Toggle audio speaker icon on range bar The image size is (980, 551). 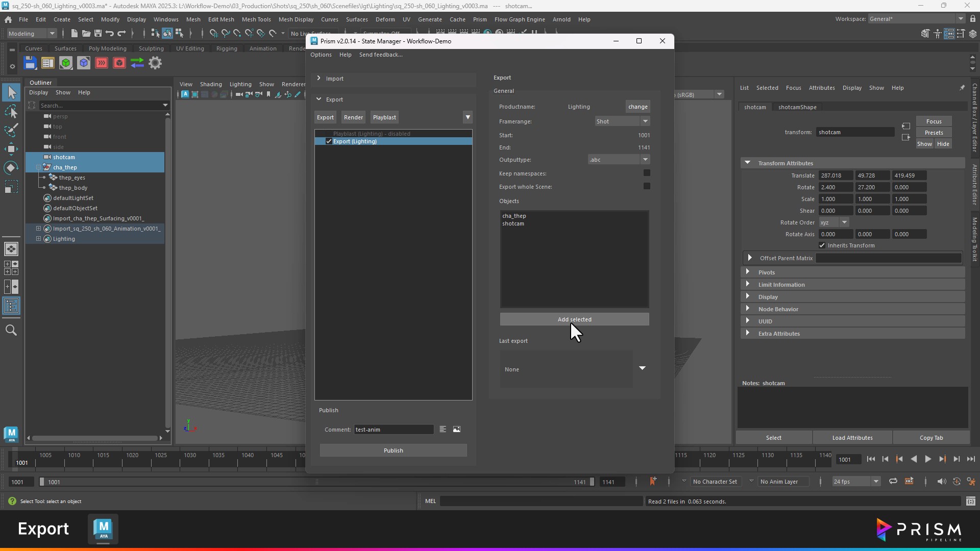[x=942, y=482]
